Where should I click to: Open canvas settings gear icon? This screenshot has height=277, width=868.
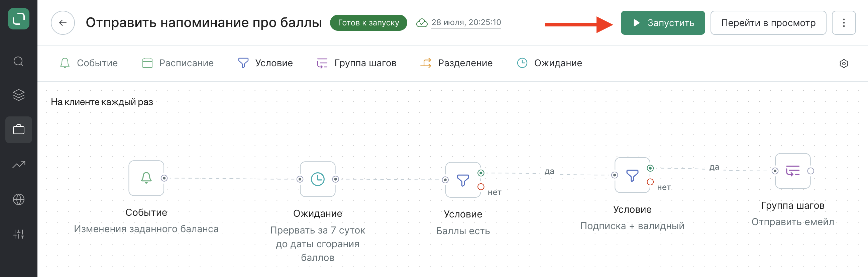point(843,63)
